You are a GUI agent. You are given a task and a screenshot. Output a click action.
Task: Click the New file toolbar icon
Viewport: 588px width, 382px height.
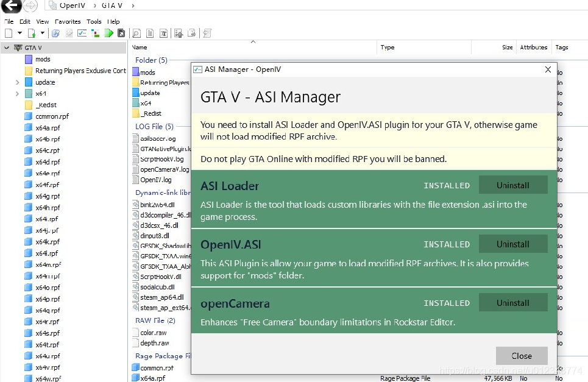9,33
